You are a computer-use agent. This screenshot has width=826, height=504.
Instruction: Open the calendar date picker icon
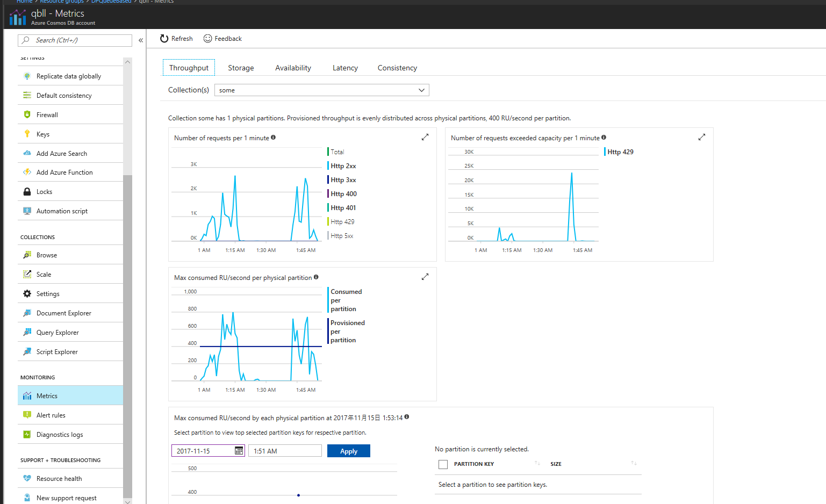tap(238, 450)
